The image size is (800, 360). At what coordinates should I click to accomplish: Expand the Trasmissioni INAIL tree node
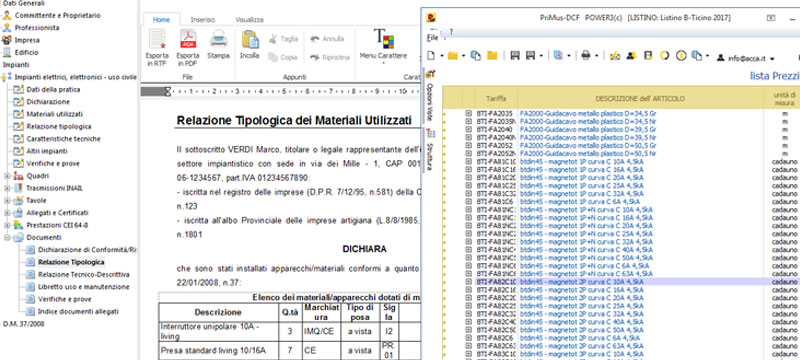click(8, 188)
